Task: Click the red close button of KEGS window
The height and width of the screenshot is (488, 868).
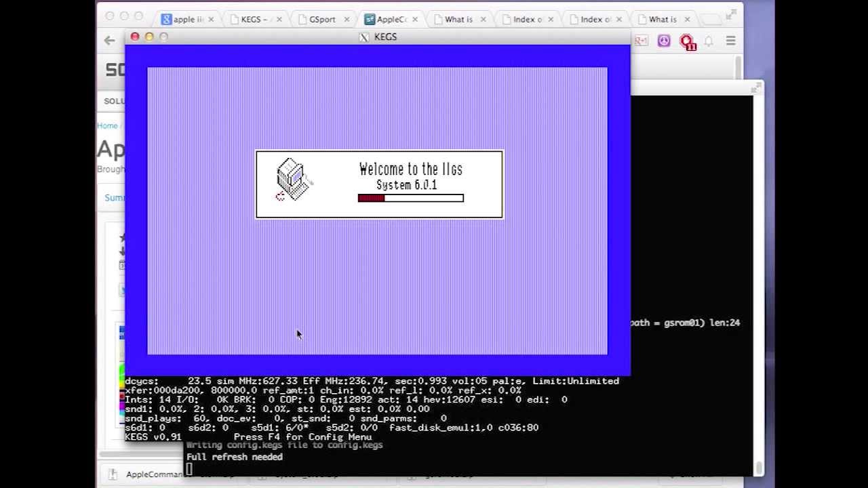Action: coord(135,37)
